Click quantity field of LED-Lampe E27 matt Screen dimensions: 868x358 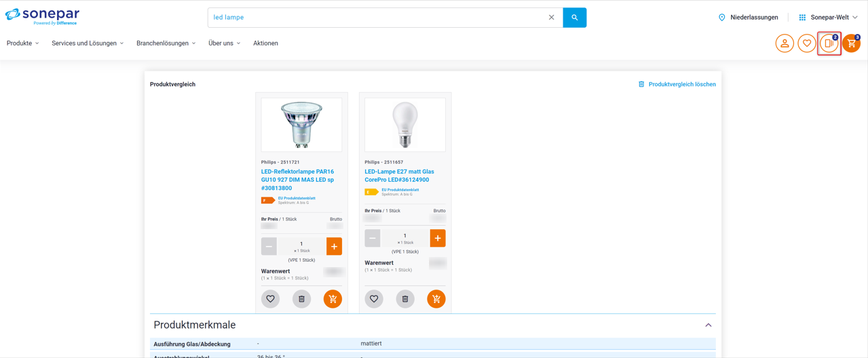coord(405,238)
